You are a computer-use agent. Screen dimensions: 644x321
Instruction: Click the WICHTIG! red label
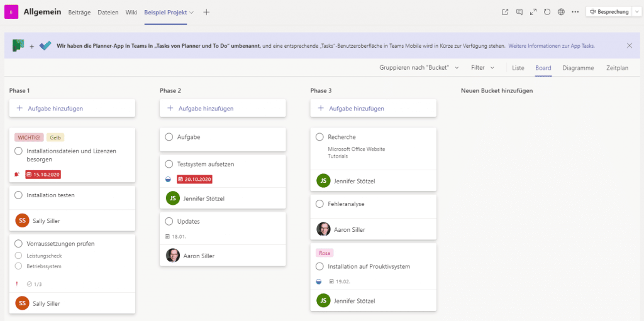tap(29, 138)
